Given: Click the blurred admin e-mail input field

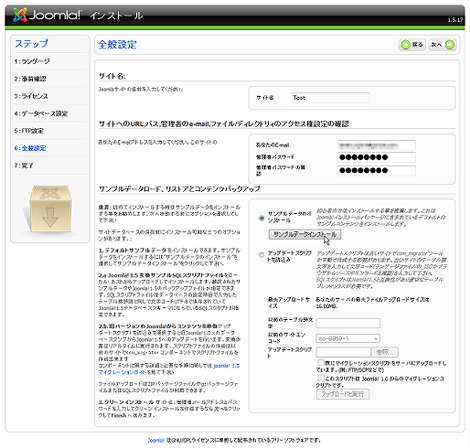Looking at the screenshot, I should coord(376,145).
